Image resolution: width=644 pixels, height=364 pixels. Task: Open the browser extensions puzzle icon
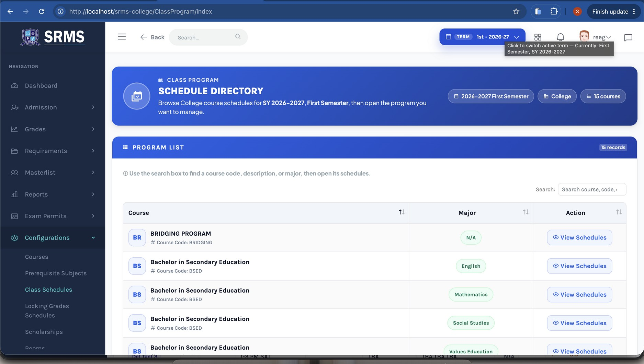point(554,11)
